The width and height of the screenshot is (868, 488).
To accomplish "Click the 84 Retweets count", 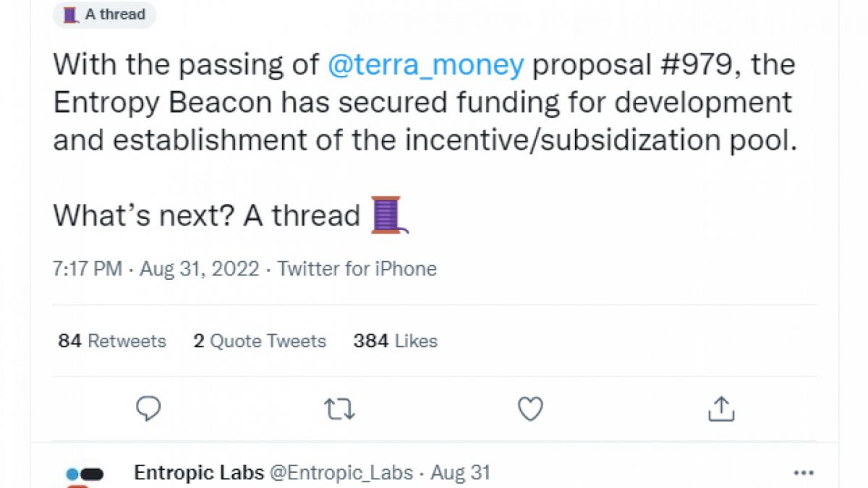I will tap(111, 341).
